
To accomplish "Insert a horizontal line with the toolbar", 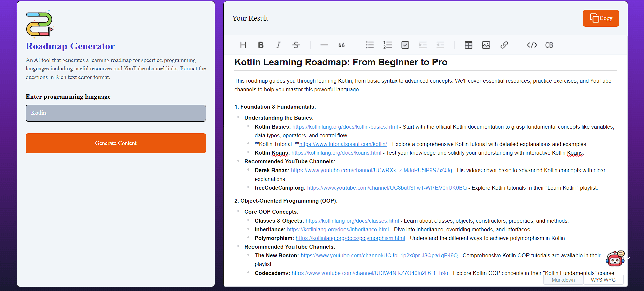I will (x=324, y=45).
